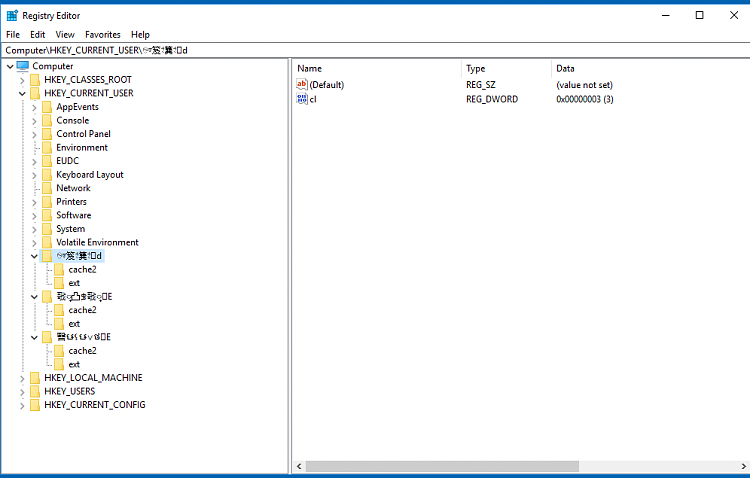Collapse the HKEY_CURRENT_USER arrow
This screenshot has height=478, width=750.
[x=22, y=93]
